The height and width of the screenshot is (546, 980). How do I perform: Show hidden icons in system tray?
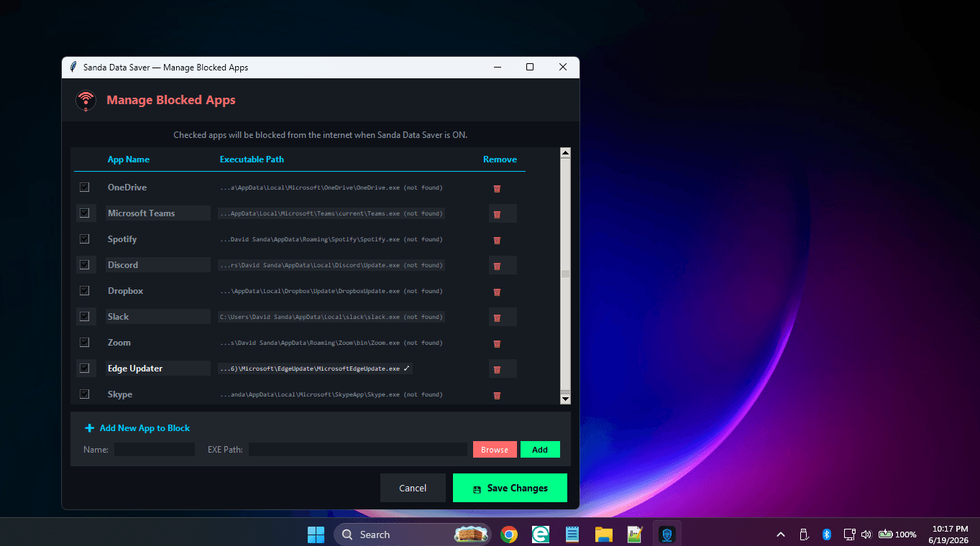(x=781, y=535)
